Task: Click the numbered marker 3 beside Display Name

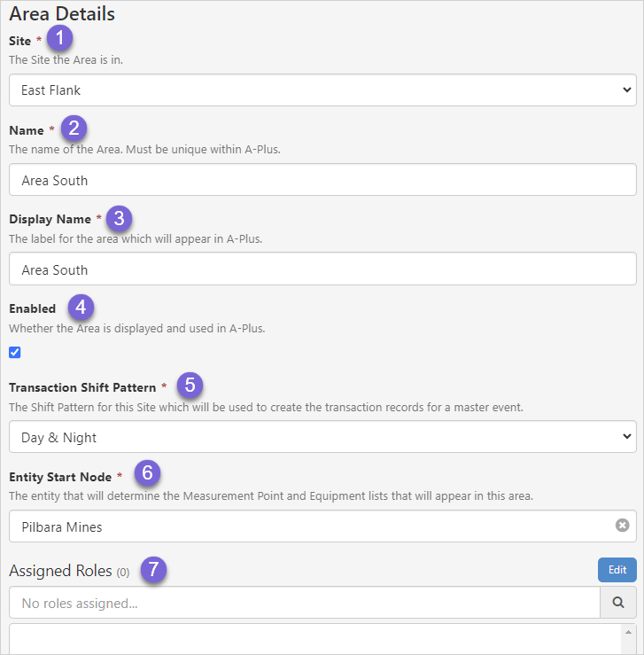Action: 119,217
